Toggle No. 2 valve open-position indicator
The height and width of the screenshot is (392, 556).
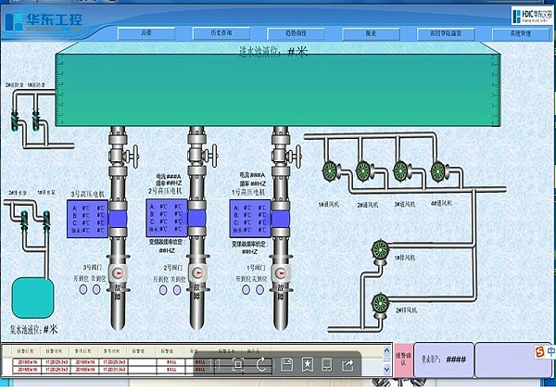pos(165,290)
